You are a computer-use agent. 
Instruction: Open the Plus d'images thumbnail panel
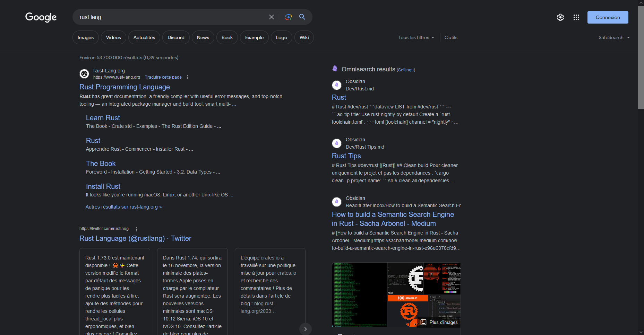[440, 322]
